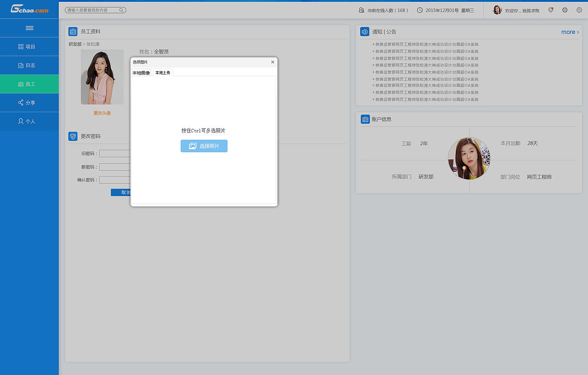This screenshot has height=375, width=588.
Task: Click the 员工资料 panel heading
Action: [90, 32]
